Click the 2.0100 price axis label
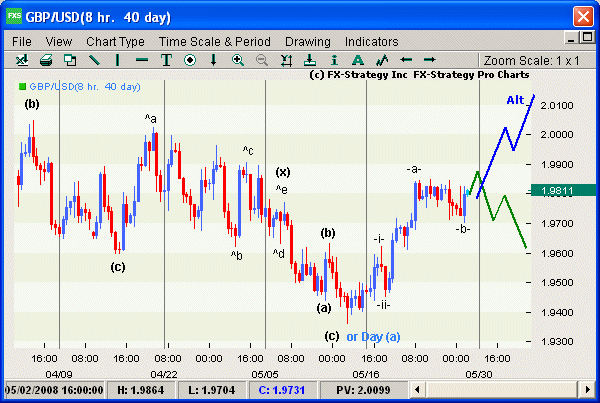Image resolution: width=600 pixels, height=403 pixels. point(557,105)
